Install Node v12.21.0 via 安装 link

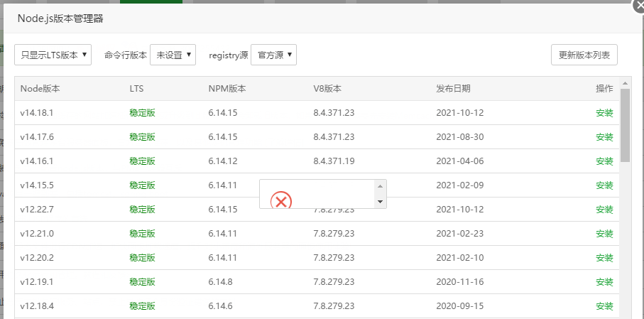604,234
